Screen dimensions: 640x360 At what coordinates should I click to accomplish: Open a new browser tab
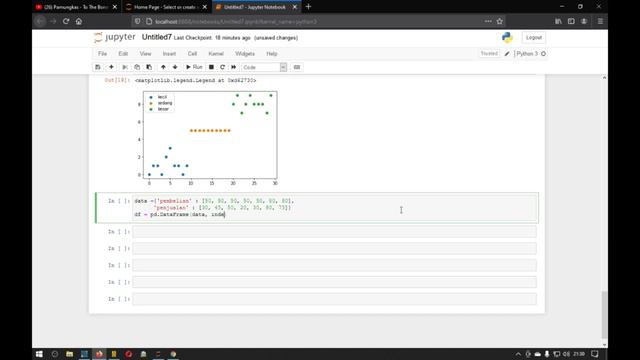point(309,7)
